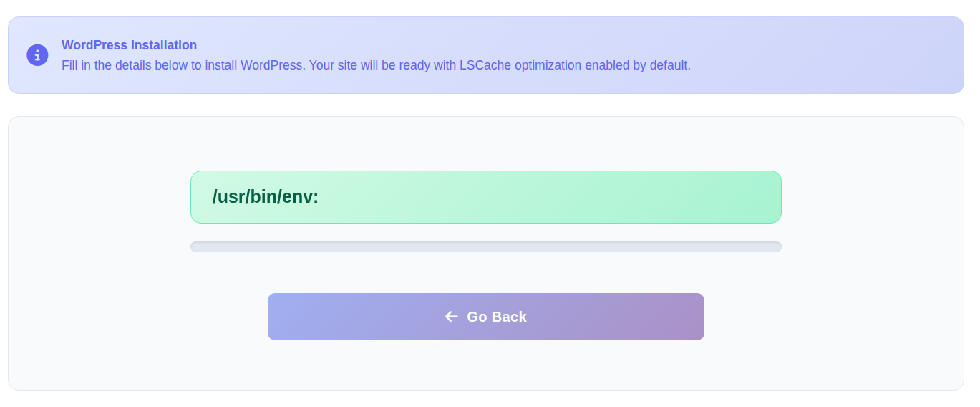Click empty area of the blue info banner
Image resolution: width=980 pixels, height=407 pixels.
pos(823,55)
